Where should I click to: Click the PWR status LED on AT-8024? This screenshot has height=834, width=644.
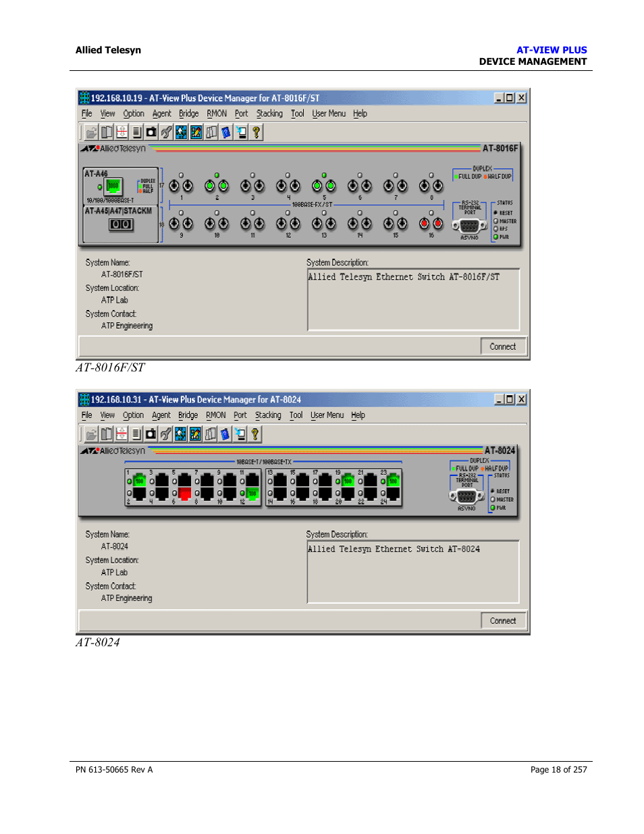[x=493, y=508]
